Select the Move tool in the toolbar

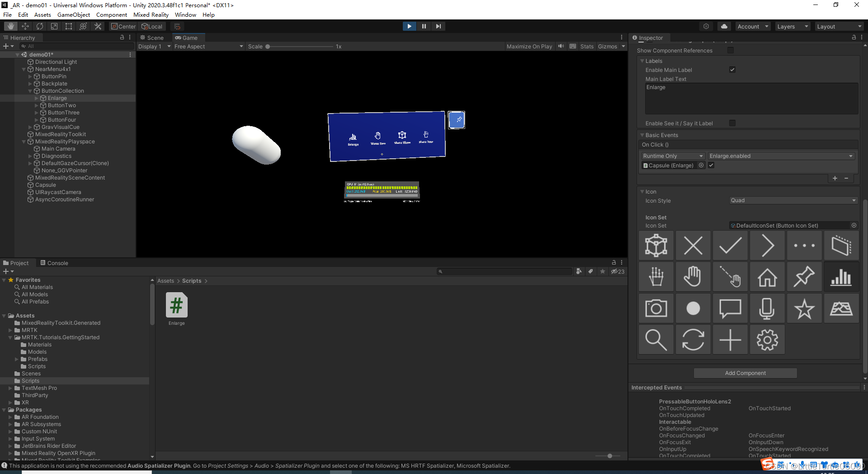click(x=25, y=26)
